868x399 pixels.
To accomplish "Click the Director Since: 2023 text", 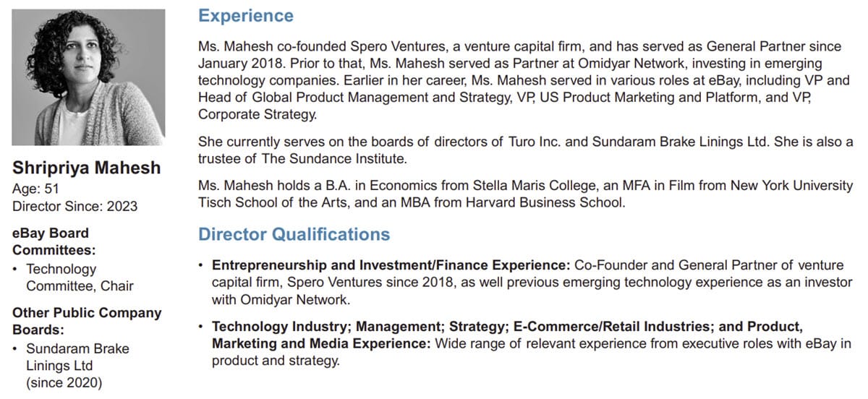I will coord(75,206).
